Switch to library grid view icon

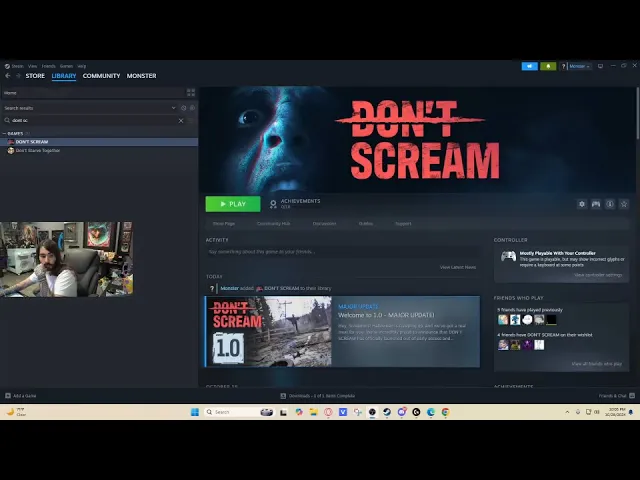coord(191,93)
